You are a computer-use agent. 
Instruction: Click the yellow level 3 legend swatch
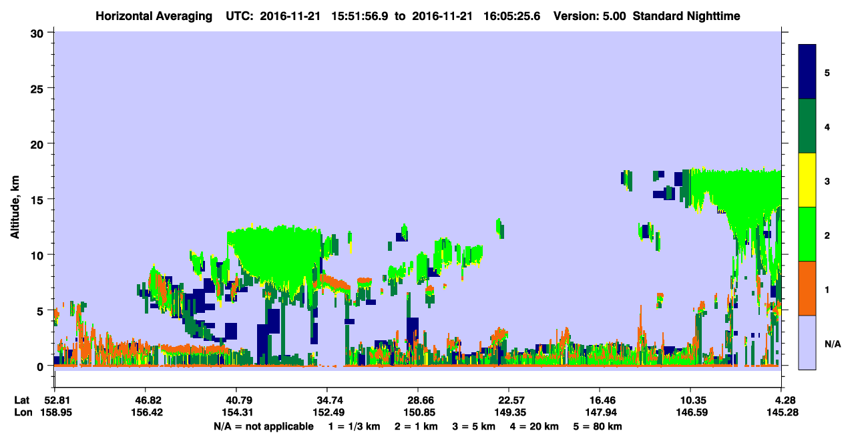point(807,180)
